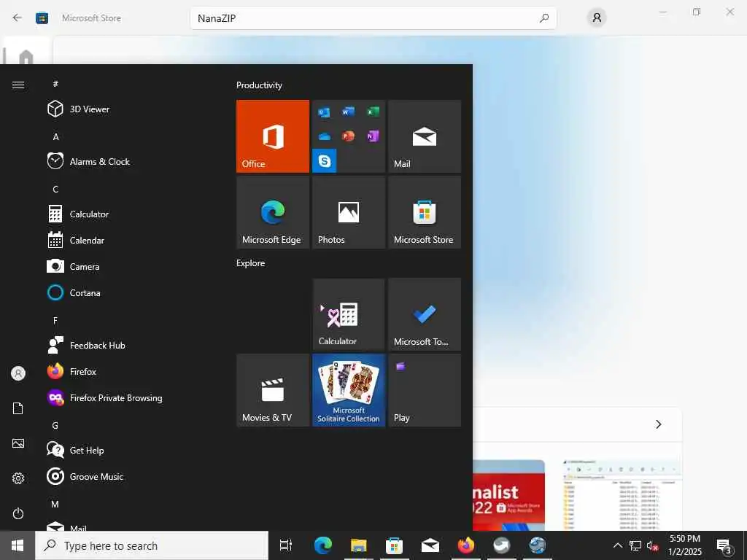Click the # header in app list
This screenshot has width=747, height=560.
click(55, 84)
